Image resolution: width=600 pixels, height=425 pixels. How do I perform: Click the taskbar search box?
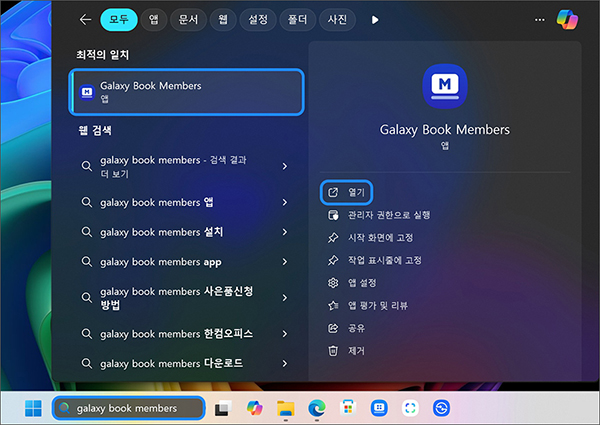128,408
